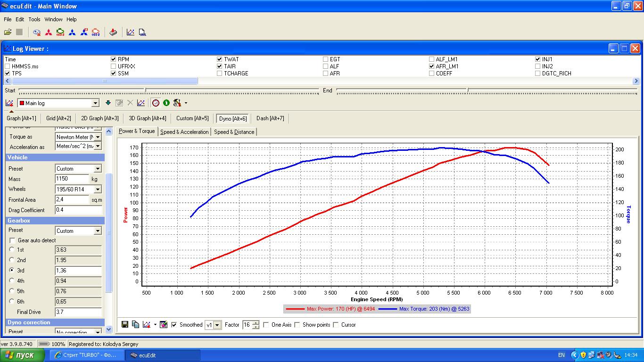Select the 6th gear radio button
This screenshot has width=644, height=362.
click(x=12, y=301)
